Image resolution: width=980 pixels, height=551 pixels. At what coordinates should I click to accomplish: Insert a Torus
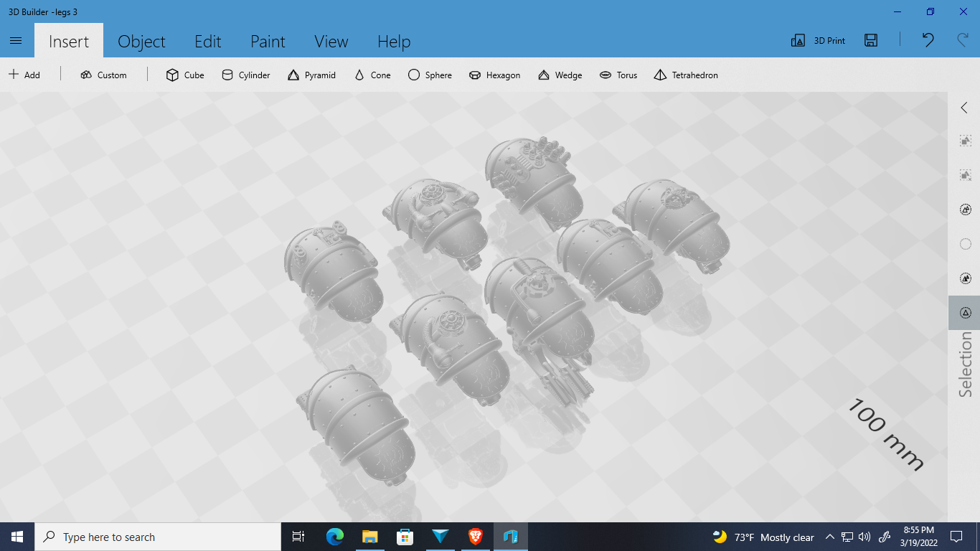coord(618,75)
